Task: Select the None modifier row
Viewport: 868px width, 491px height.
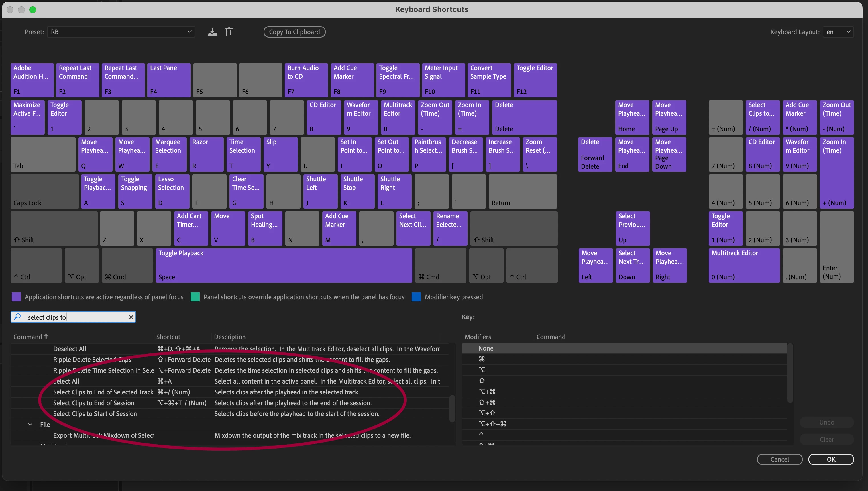Action: pyautogui.click(x=486, y=348)
